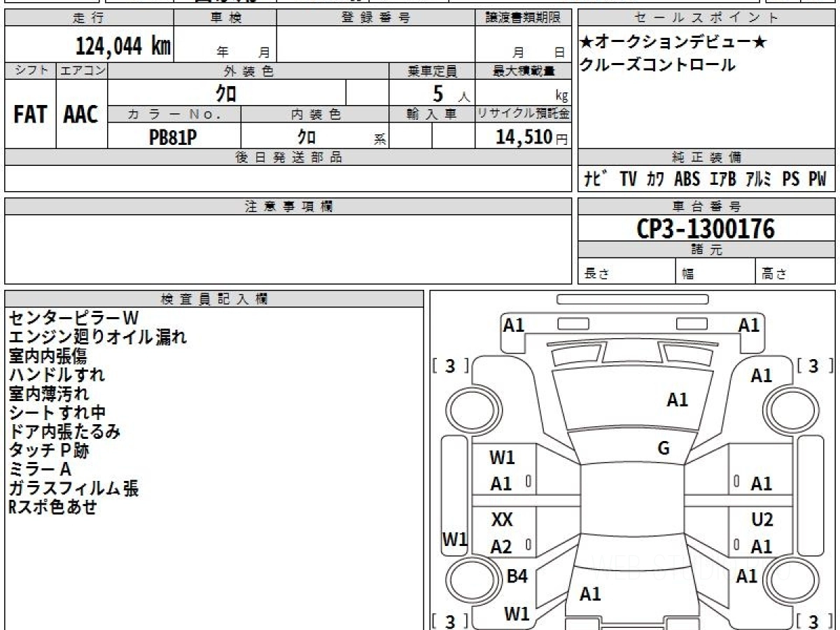Select the ガラスフィルム張 note line

pos(73,489)
